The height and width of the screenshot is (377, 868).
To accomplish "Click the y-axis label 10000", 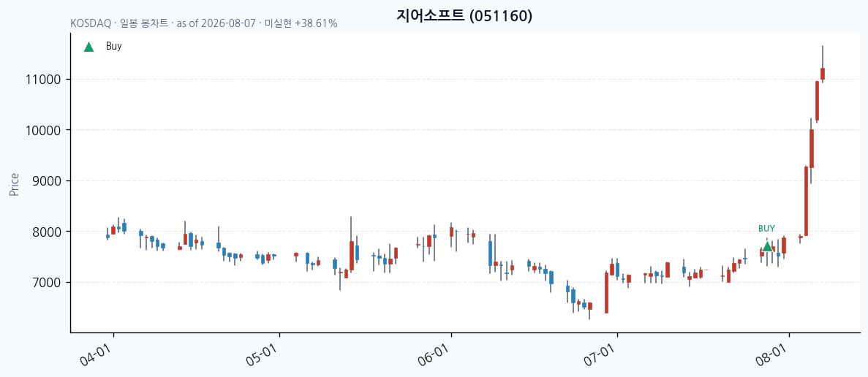I will (x=43, y=131).
